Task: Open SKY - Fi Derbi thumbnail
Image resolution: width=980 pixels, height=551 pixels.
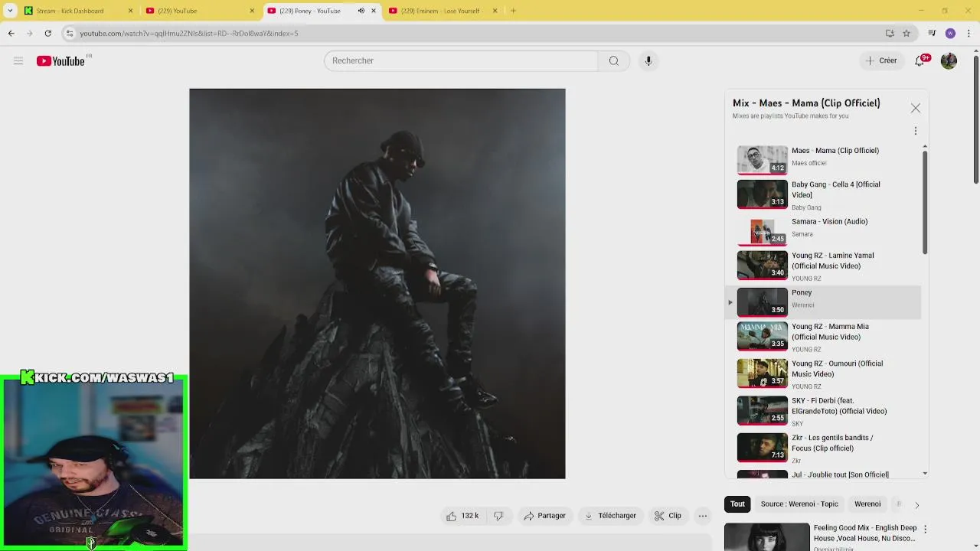Action: (762, 410)
